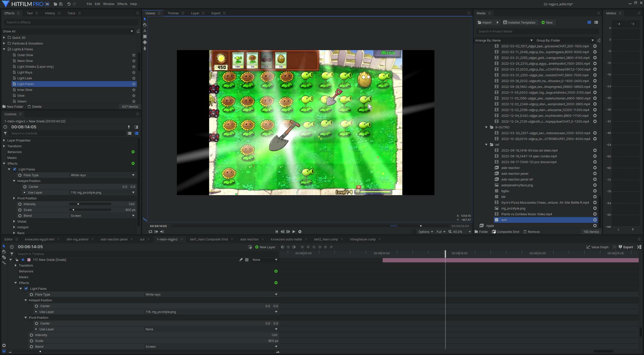Click the Viewer playback scrub bar
Viewport: 644px width, 355px height.
(310, 226)
